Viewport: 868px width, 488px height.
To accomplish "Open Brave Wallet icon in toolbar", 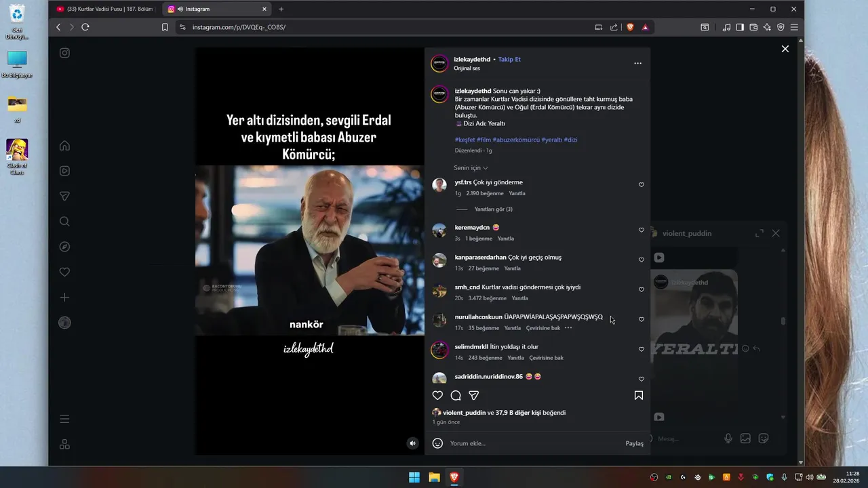I will tap(753, 27).
